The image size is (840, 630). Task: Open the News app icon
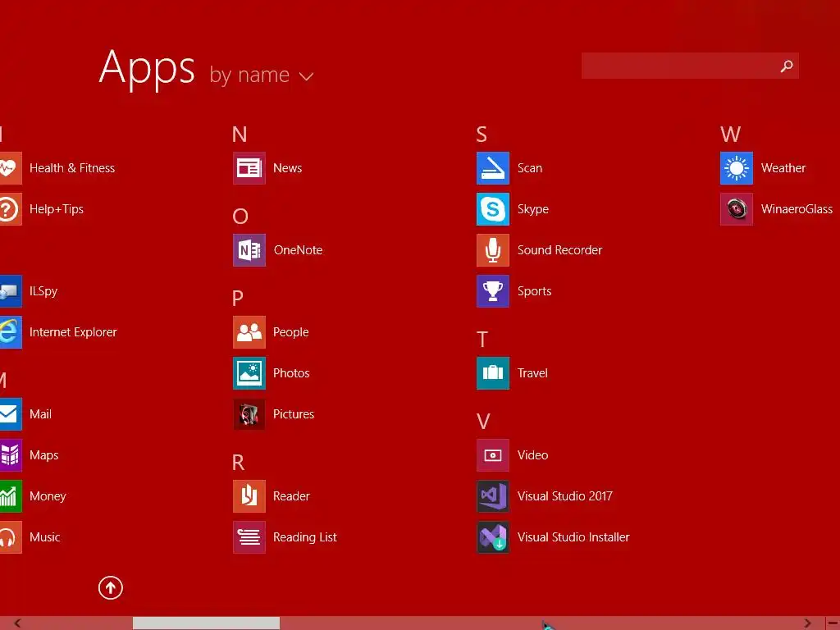point(249,168)
